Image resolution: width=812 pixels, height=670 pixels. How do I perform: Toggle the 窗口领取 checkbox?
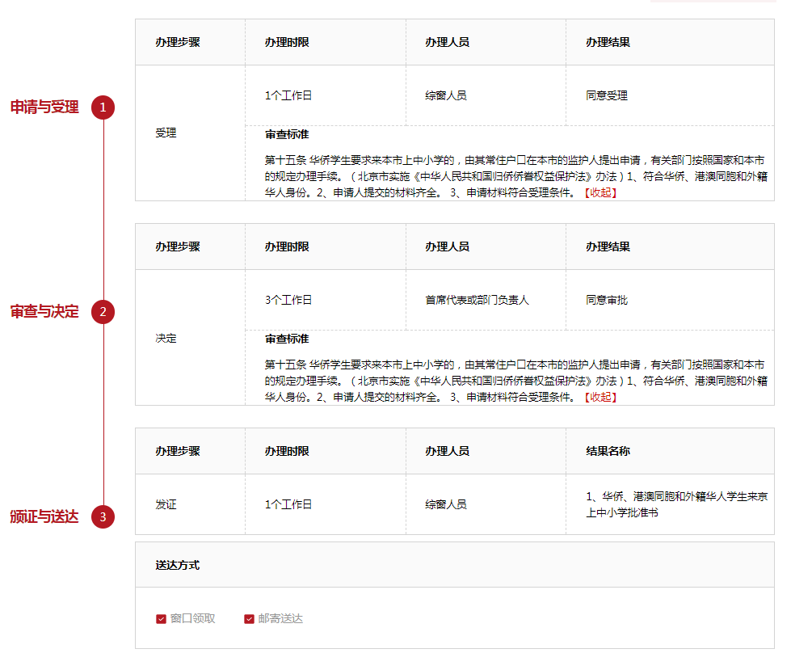pyautogui.click(x=161, y=619)
